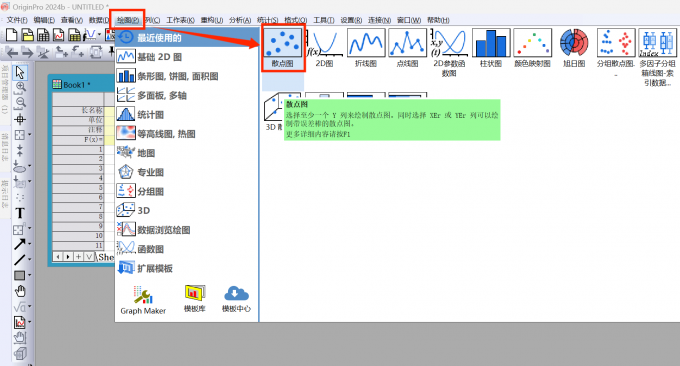Open the 格式(O) format menu
Screen dimensions: 680x366
296,20
